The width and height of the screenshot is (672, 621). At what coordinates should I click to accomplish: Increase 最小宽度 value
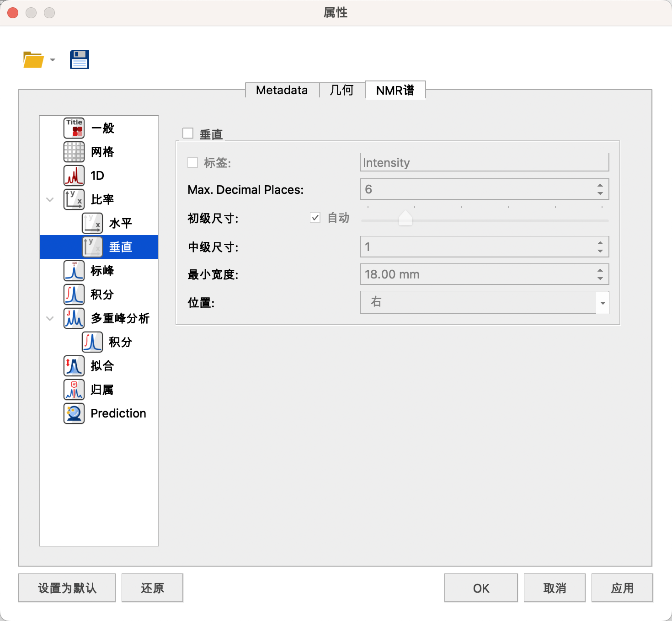coord(600,270)
